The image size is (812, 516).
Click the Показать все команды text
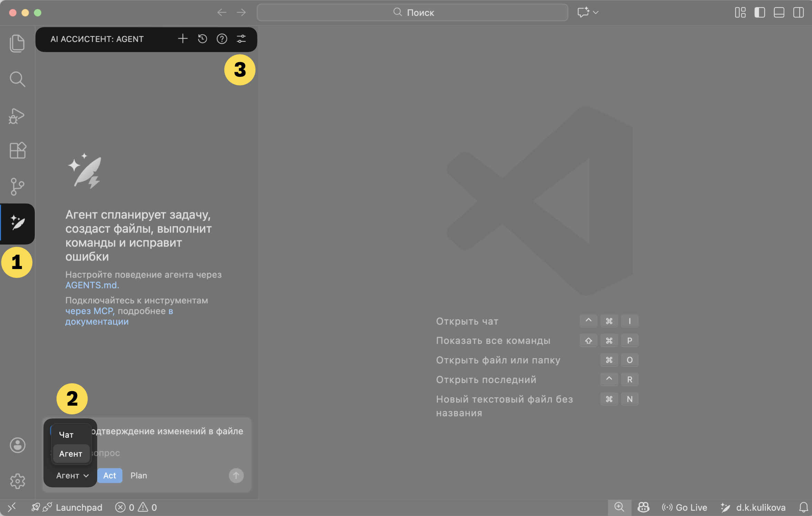(x=493, y=340)
